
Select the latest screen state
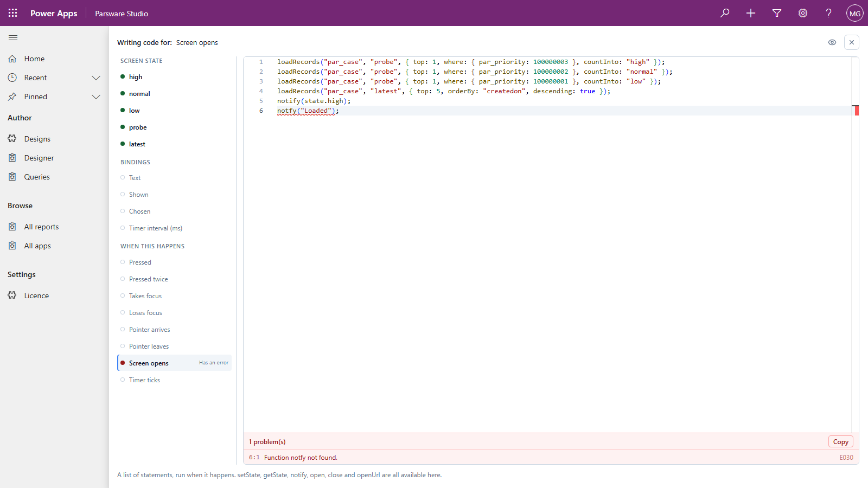tap(175, 144)
